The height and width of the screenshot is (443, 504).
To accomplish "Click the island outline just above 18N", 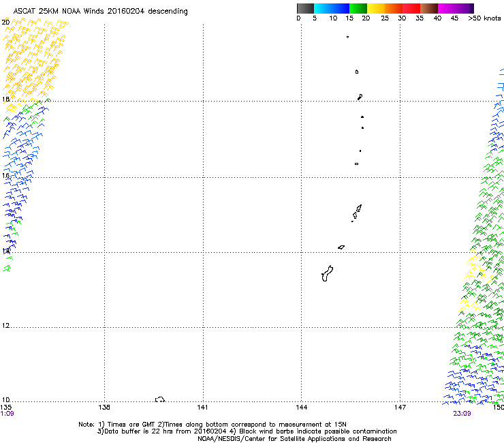I will (360, 97).
